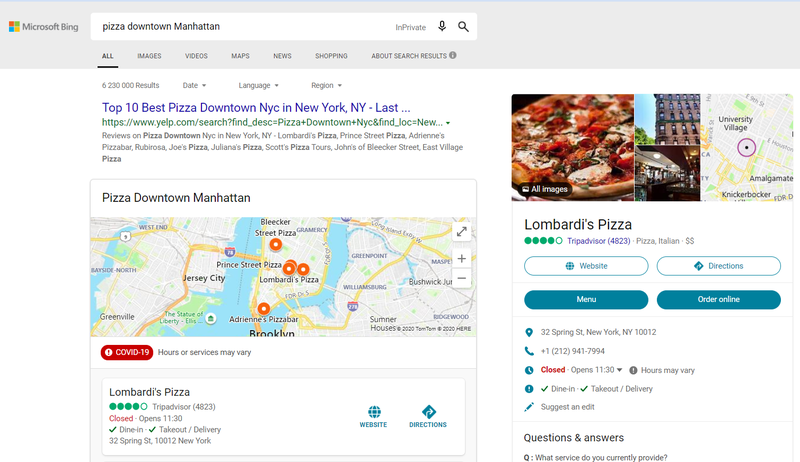Click the Website button in info panel
Viewport: 800px width, 462px height.
click(x=586, y=266)
